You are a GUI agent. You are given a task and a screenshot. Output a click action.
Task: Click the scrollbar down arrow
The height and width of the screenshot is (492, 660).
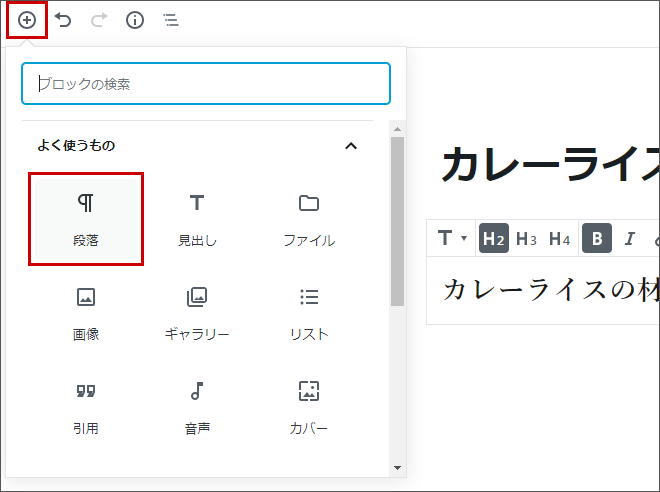tap(397, 468)
